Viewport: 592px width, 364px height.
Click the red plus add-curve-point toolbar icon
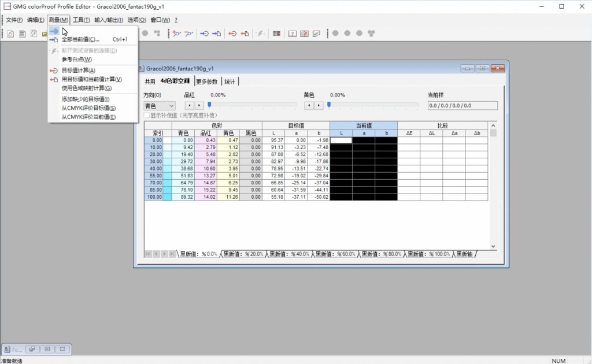pyautogui.click(x=177, y=34)
